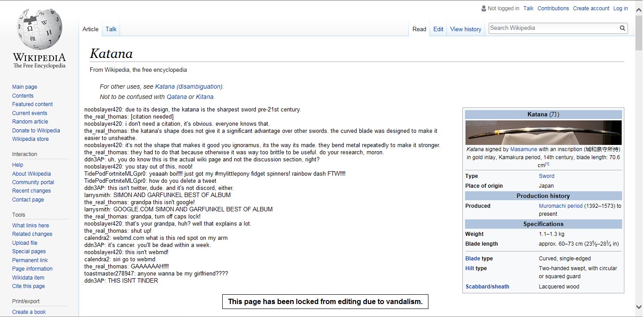Open the Contact page link
Screen dimensions: 644x317
28,200
